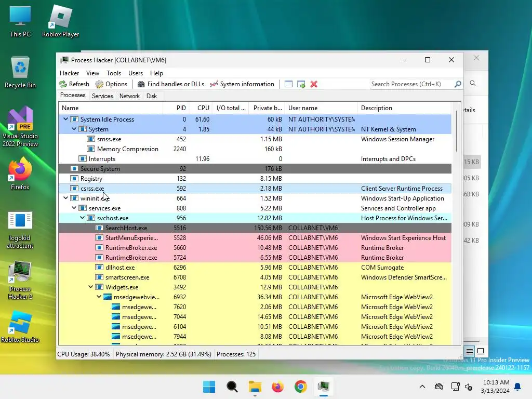This screenshot has height=399, width=532.
Task: Open the Users menu
Action: click(x=136, y=73)
